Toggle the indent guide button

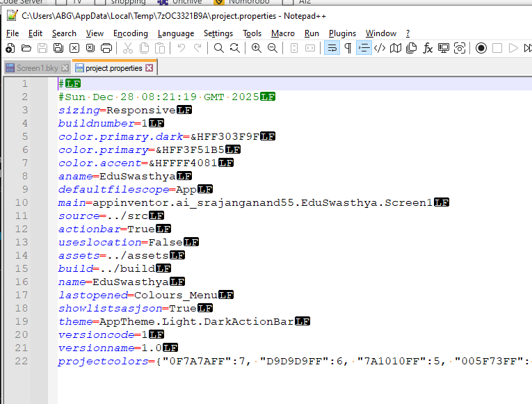coord(364,48)
